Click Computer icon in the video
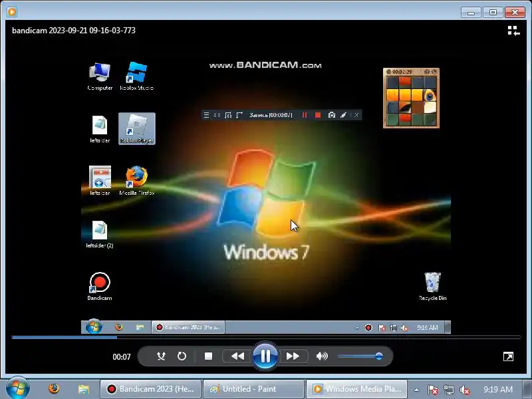 click(x=100, y=76)
